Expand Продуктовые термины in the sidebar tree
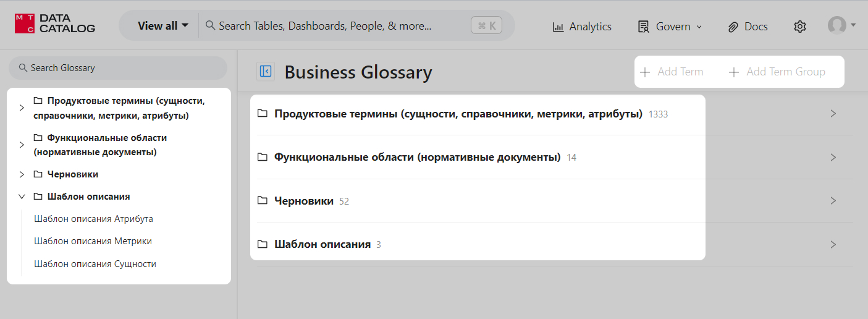 click(x=22, y=108)
